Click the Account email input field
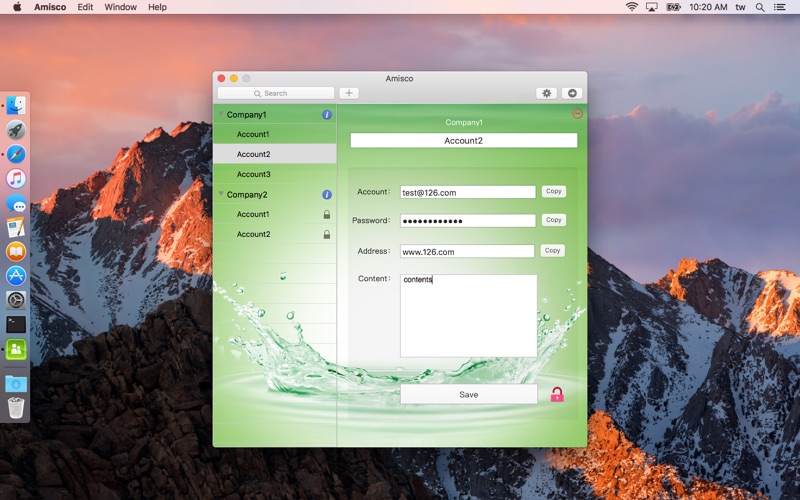The height and width of the screenshot is (500, 800). 468,192
